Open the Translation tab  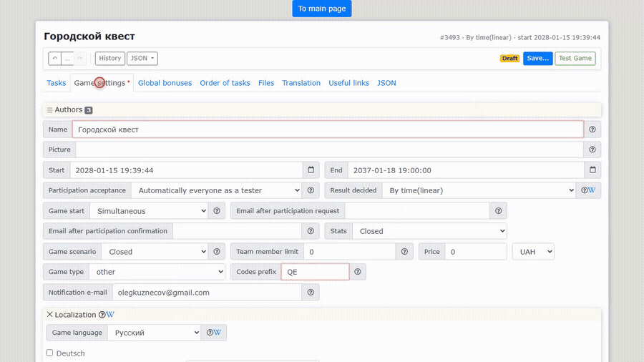[301, 83]
